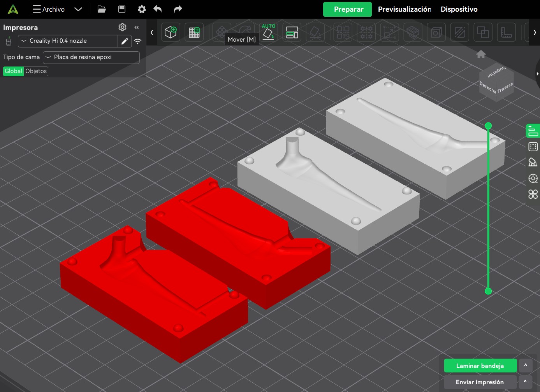Click the Laminar bandeja button
Screen dimensions: 540x392
480,366
